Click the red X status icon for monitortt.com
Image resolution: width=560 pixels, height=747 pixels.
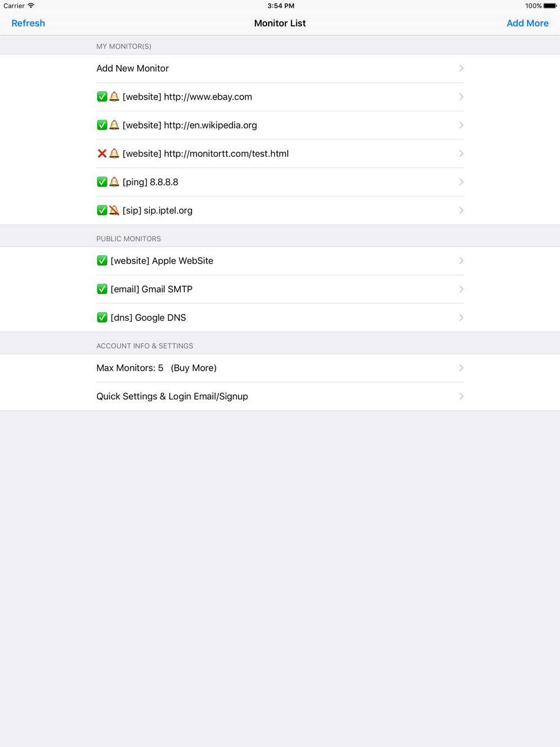102,153
